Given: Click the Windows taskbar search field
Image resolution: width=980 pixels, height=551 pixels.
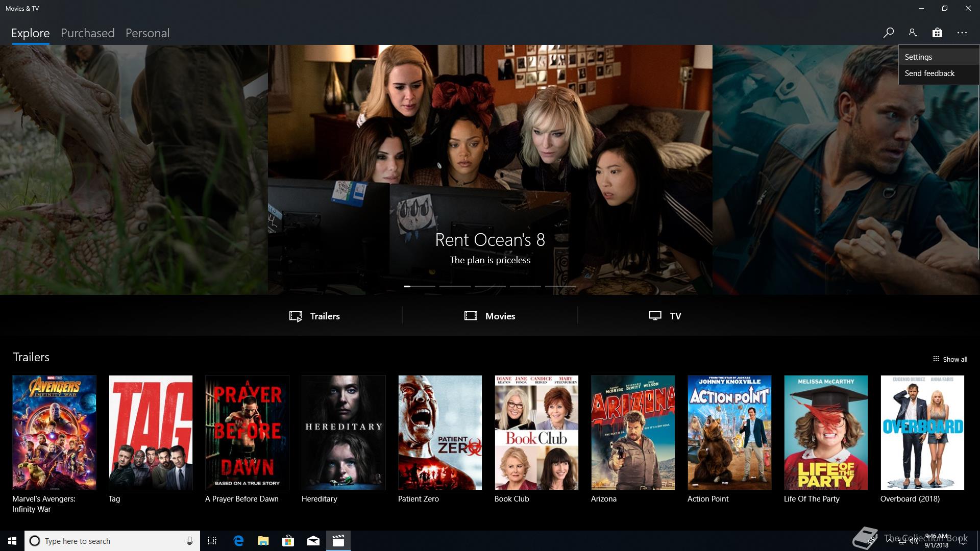Looking at the screenshot, I should pos(112,541).
